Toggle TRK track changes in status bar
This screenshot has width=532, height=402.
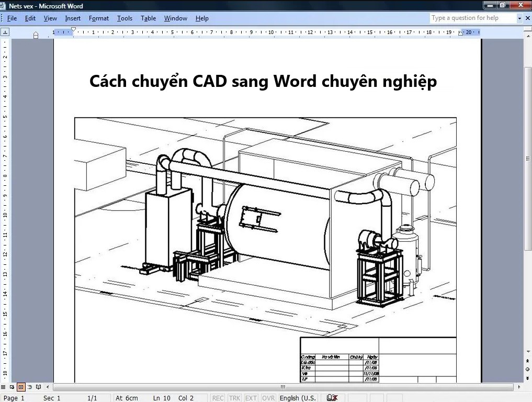point(234,398)
